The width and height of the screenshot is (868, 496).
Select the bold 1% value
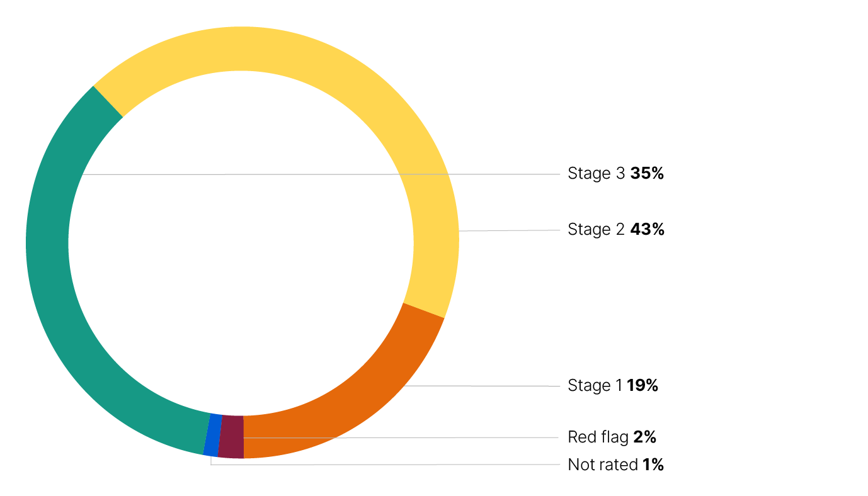(x=653, y=465)
